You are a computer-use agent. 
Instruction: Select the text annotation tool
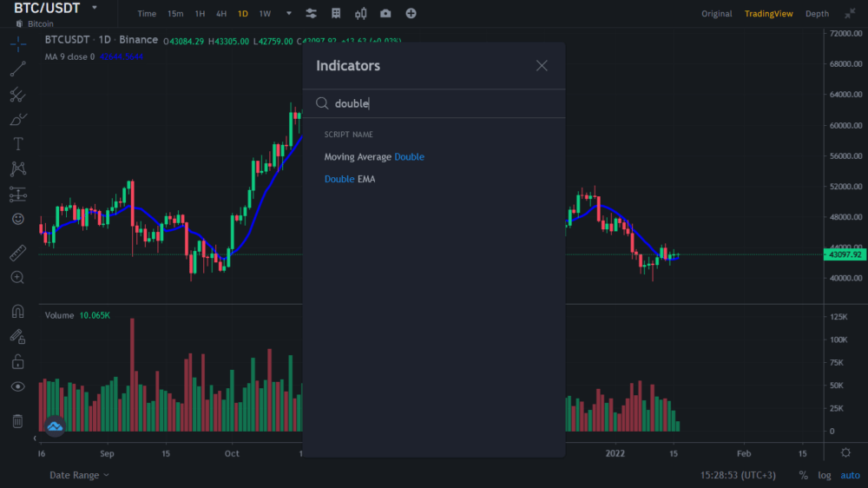[17, 144]
